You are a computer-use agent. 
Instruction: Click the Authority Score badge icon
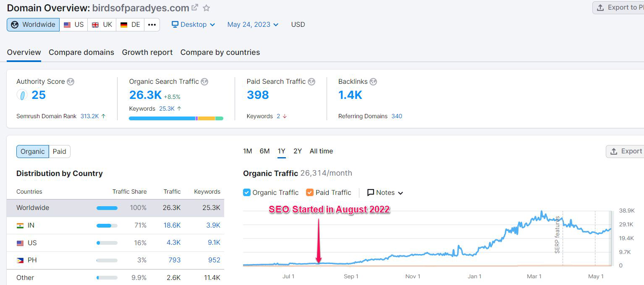22,95
